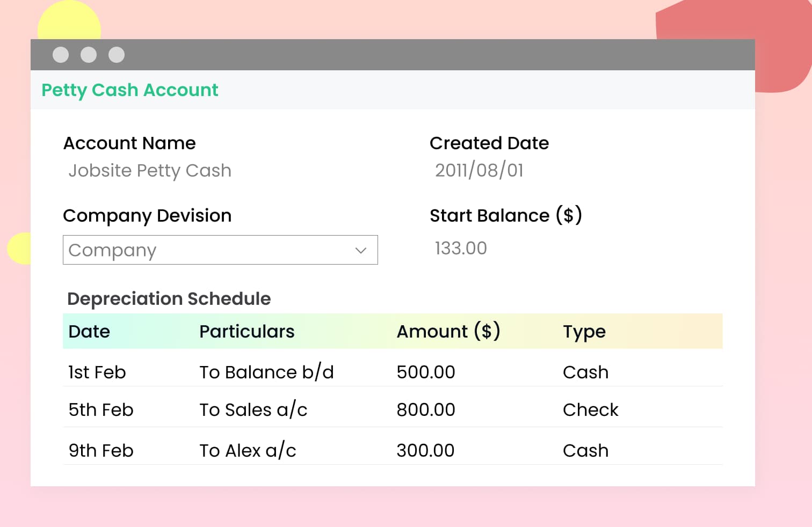Click the Petty Cash Account title

[130, 90]
